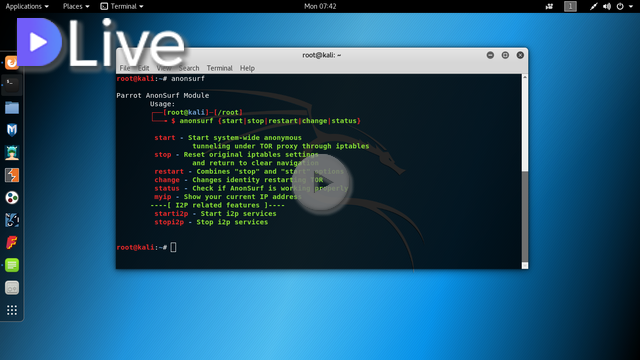This screenshot has height=360, width=640.
Task: Open the Files folder icon in dock
Action: [x=12, y=108]
